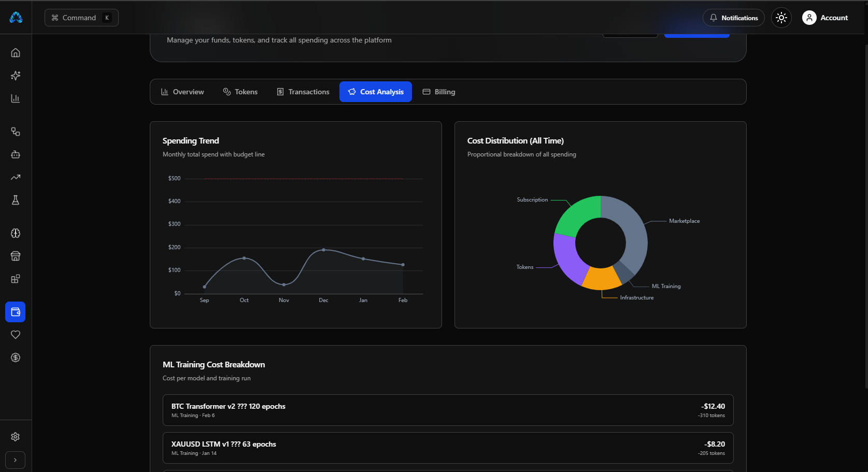
Task: Click the "Subscription" chart label
Action: 532,200
